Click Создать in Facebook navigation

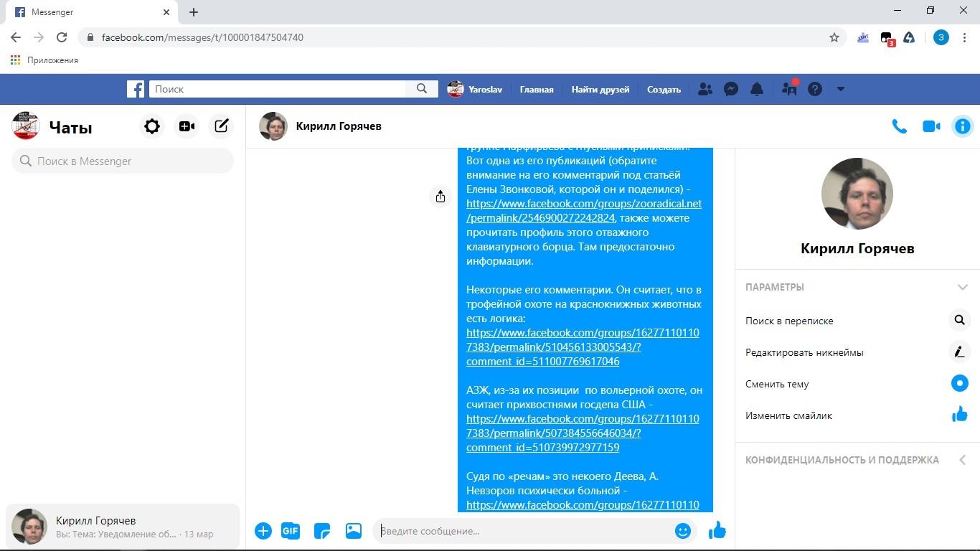pos(664,90)
